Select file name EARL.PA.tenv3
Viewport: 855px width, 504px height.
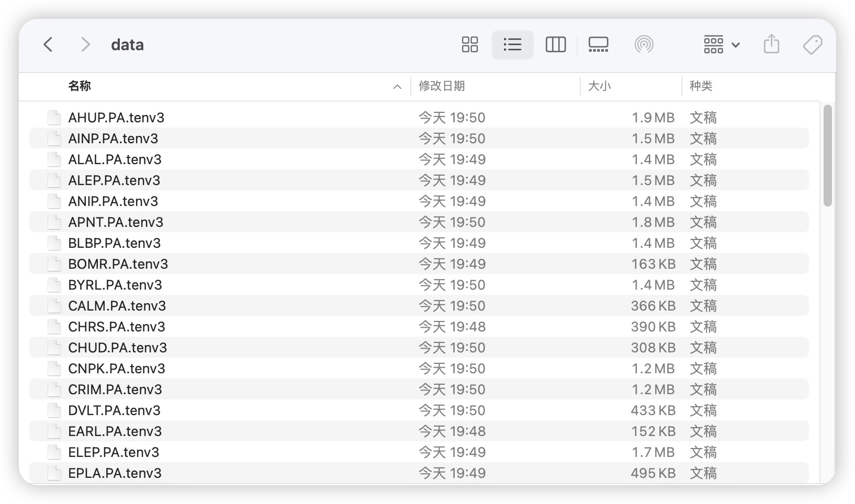click(x=115, y=431)
